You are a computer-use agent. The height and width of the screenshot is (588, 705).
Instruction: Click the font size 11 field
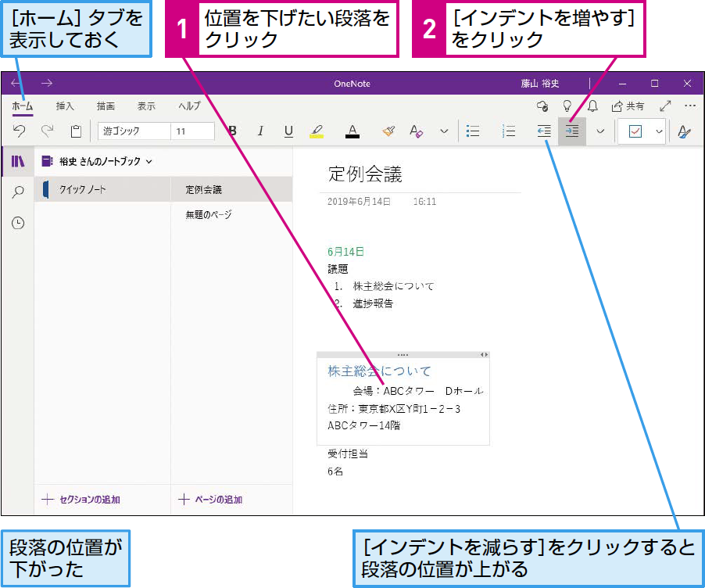(x=192, y=131)
